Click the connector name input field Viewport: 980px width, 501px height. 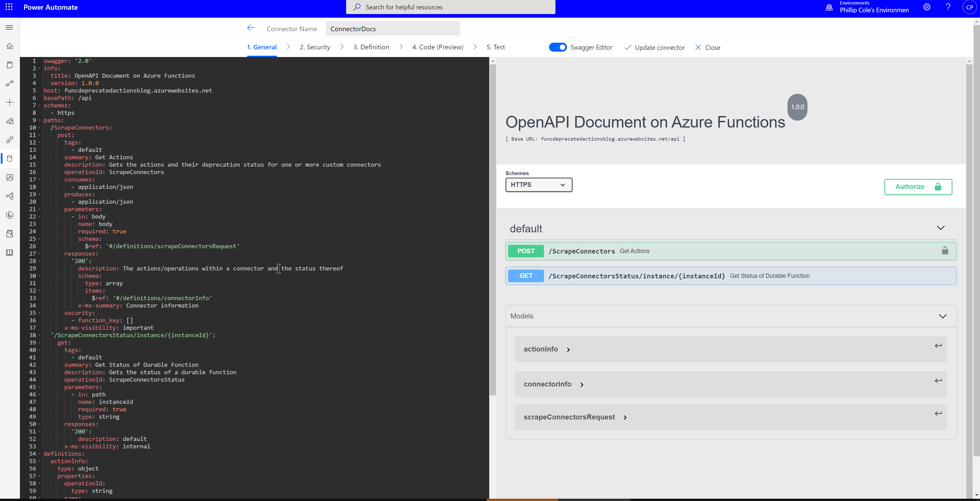pos(392,28)
